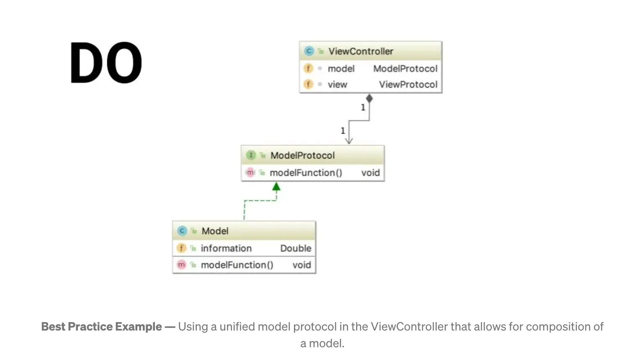This screenshot has width=644, height=364.
Task: Click the method icon in the ModelProtocol box
Action: pyautogui.click(x=250, y=172)
